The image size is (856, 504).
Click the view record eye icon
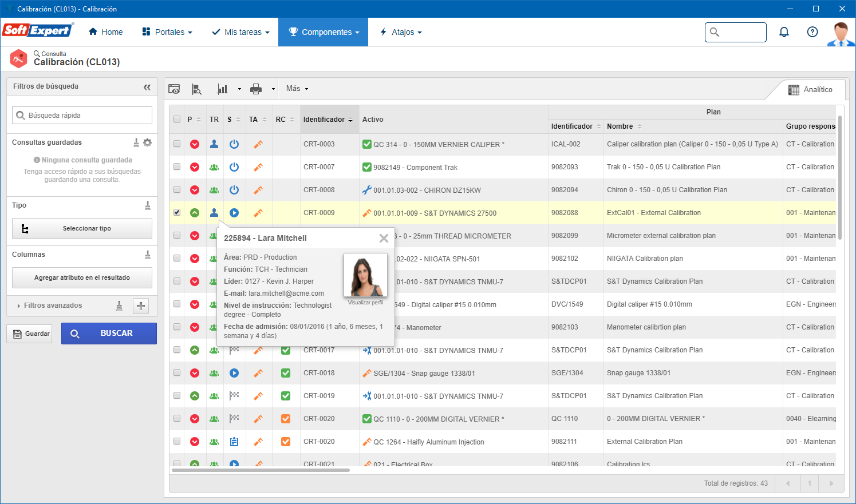[174, 89]
